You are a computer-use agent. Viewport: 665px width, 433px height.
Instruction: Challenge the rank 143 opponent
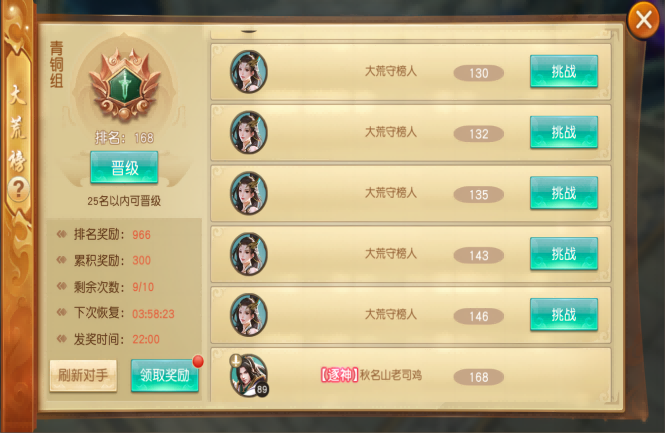pyautogui.click(x=564, y=254)
